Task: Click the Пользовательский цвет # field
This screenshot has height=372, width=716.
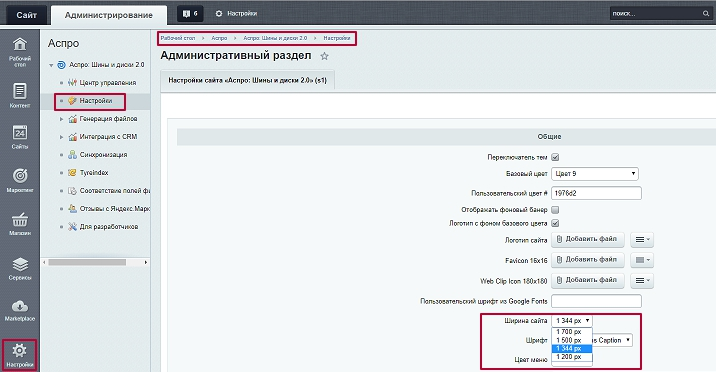Action: (596, 193)
